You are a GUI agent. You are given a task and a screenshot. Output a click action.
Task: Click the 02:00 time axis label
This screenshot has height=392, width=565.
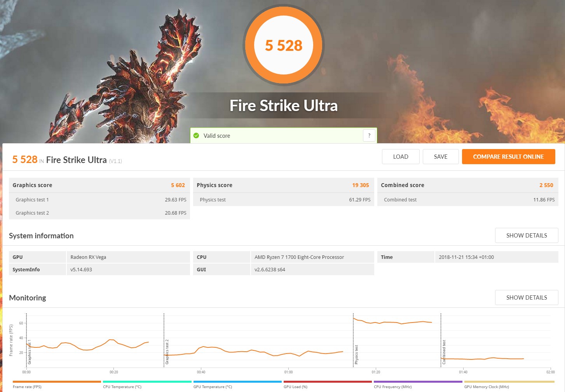click(x=550, y=372)
